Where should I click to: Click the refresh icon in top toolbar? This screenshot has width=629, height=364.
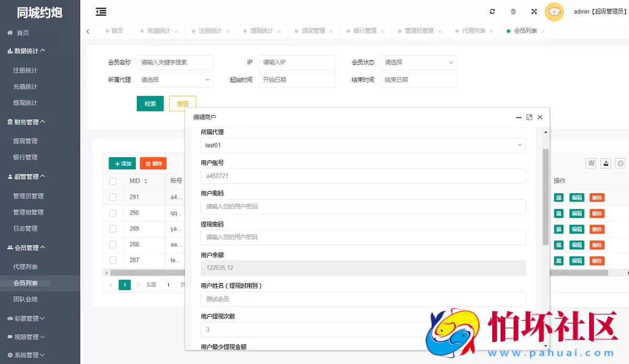click(492, 11)
